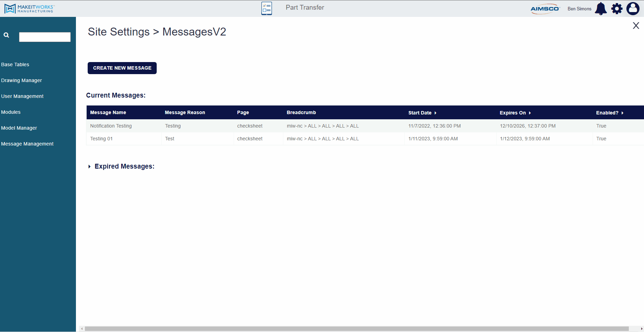644x332 pixels.
Task: Open the Part Transfer checklist icon
Action: (267, 8)
